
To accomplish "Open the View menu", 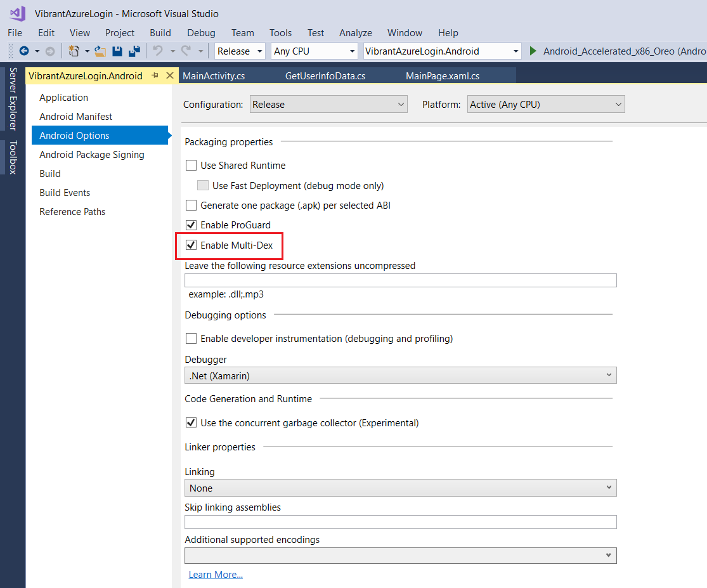I will 80,33.
